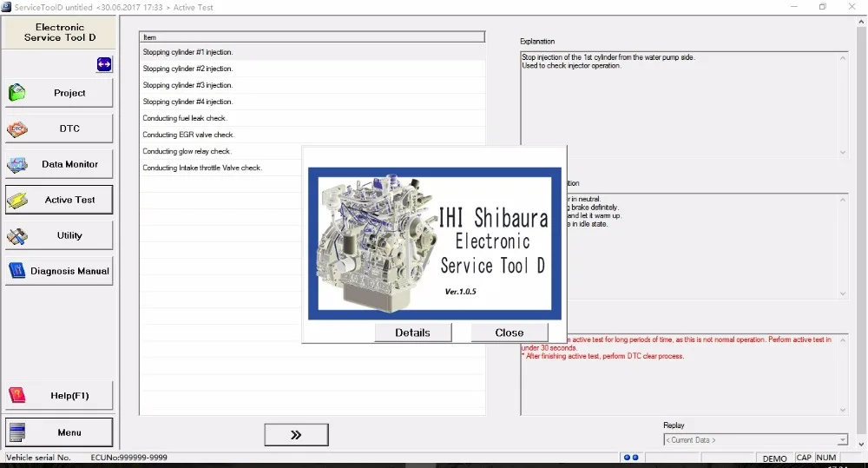Click the CAP status indicator

[x=804, y=458]
